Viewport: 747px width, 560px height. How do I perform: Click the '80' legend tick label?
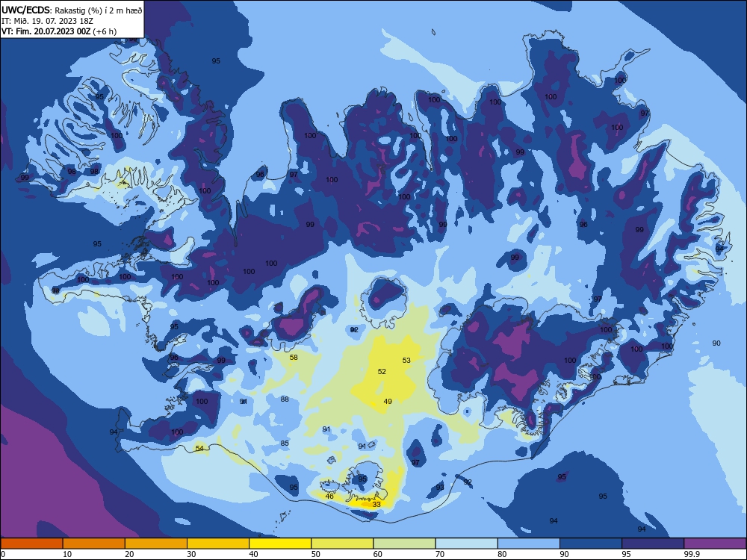[502, 554]
